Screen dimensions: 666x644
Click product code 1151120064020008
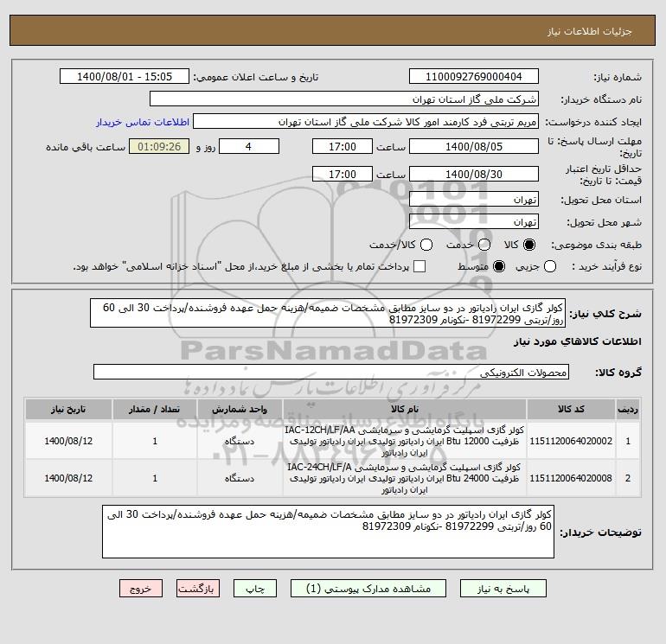click(571, 478)
